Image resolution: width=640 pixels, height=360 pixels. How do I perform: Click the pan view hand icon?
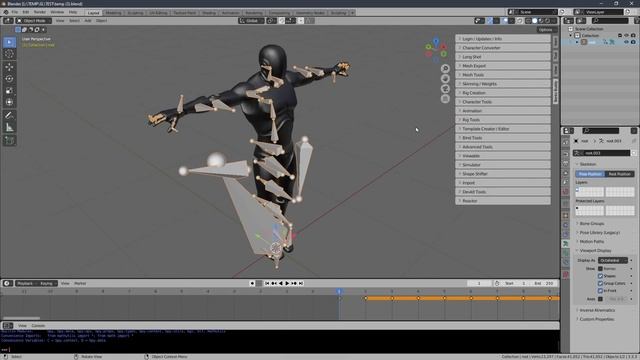445,78
